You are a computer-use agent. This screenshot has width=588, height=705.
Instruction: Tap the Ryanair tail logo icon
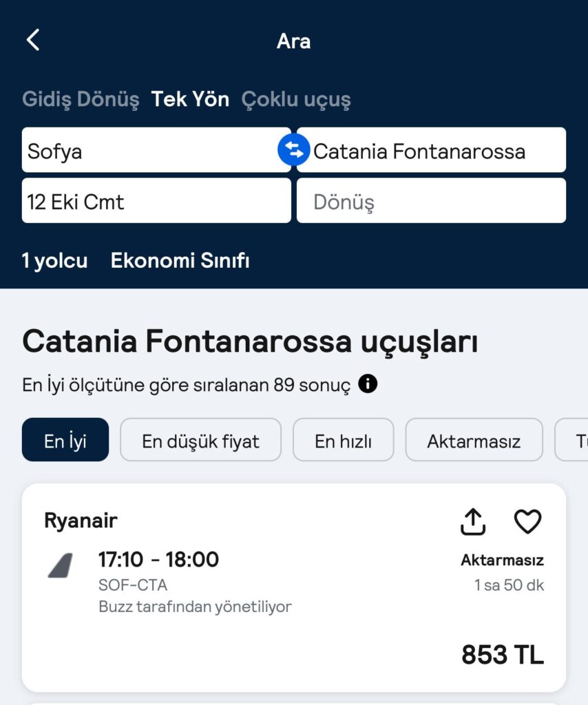click(x=61, y=566)
